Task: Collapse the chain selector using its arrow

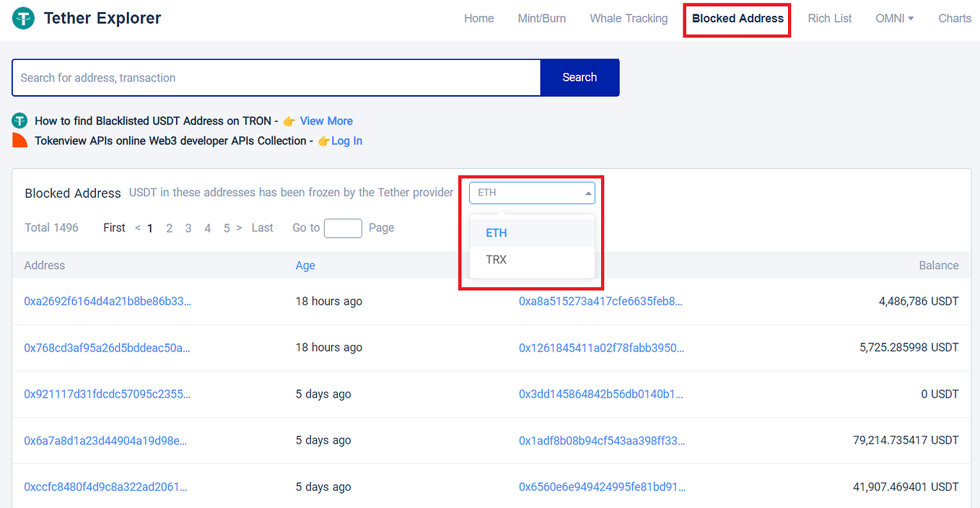Action: [590, 193]
